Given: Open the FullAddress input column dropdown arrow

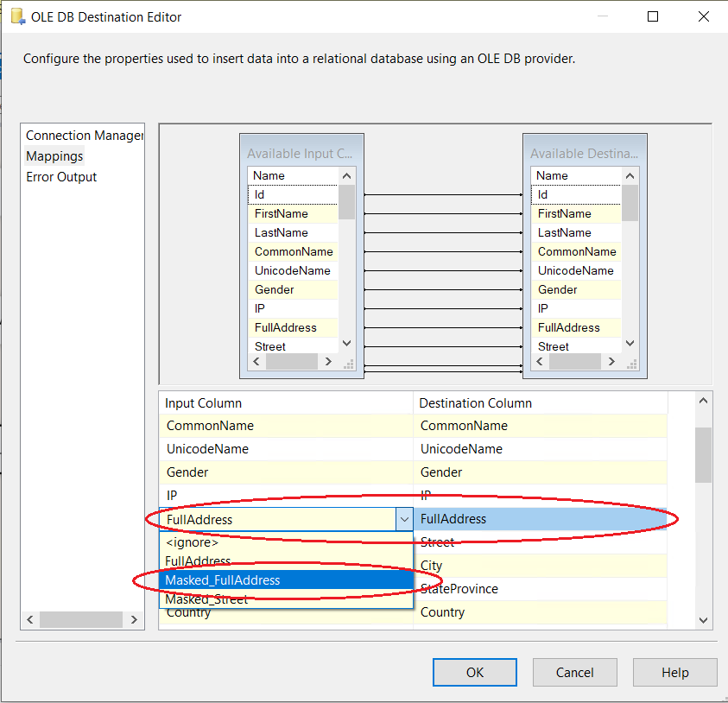Looking at the screenshot, I should tap(403, 519).
